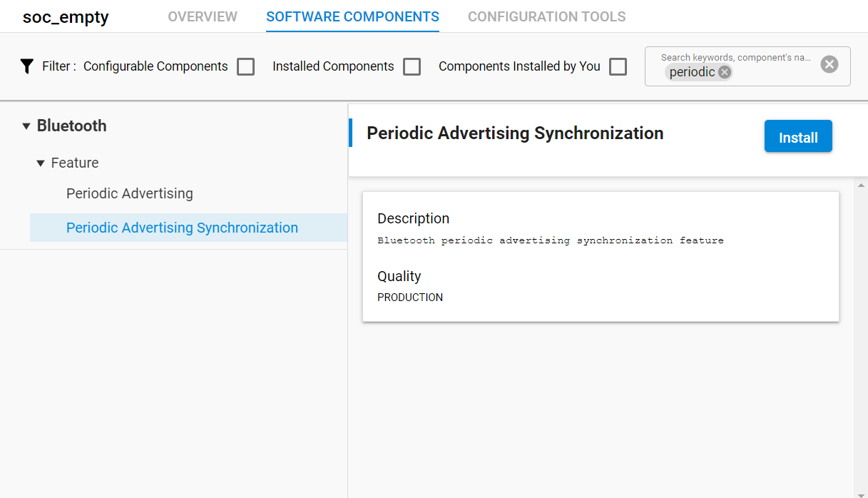Enable Components Installed by You filter
Screen dimensions: 868x498
tap(618, 66)
